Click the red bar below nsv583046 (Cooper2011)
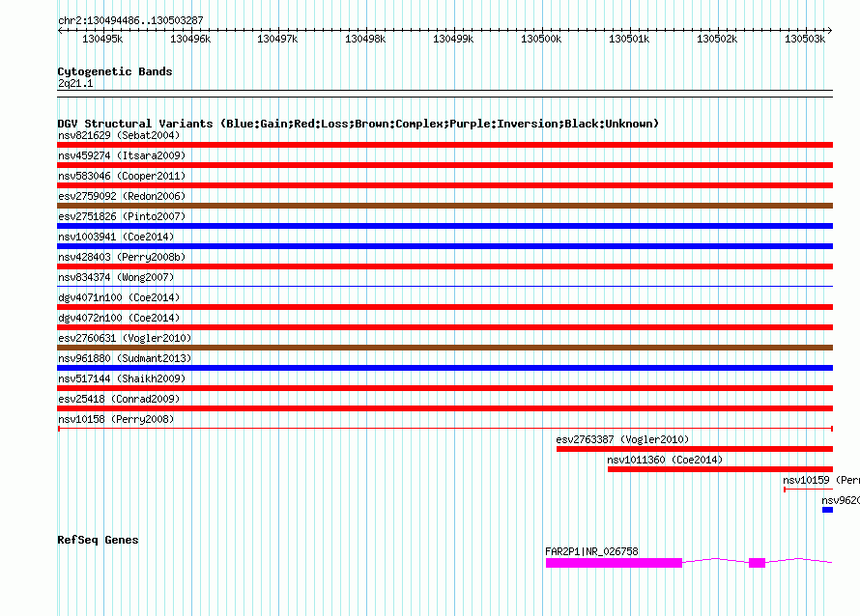This screenshot has width=860, height=616. point(444,185)
